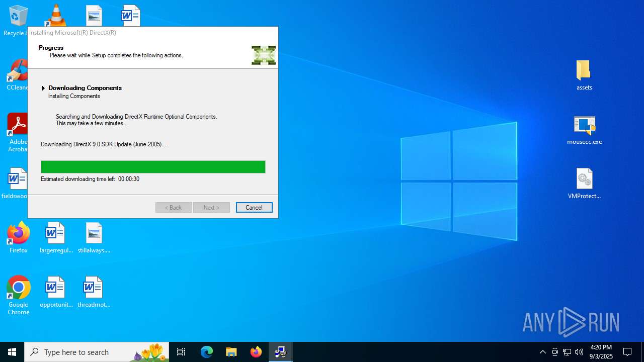
Task: Launch Microsoft Edge from taskbar
Action: 207,352
